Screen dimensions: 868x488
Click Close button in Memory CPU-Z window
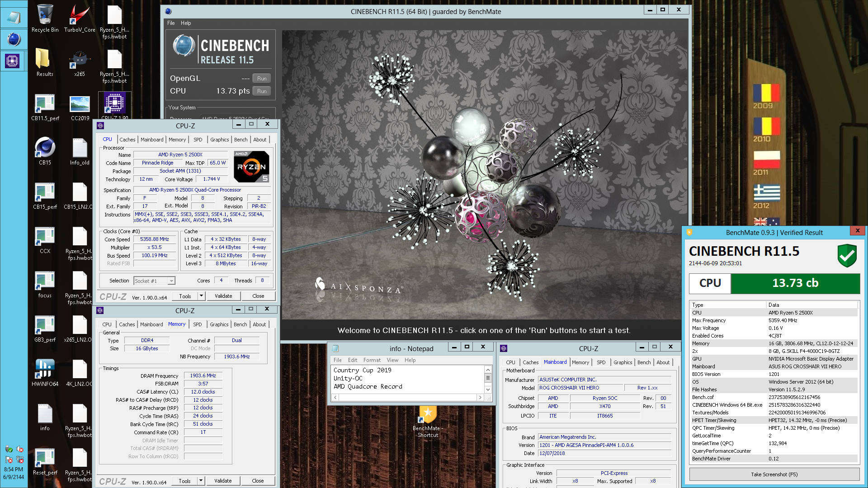point(258,481)
